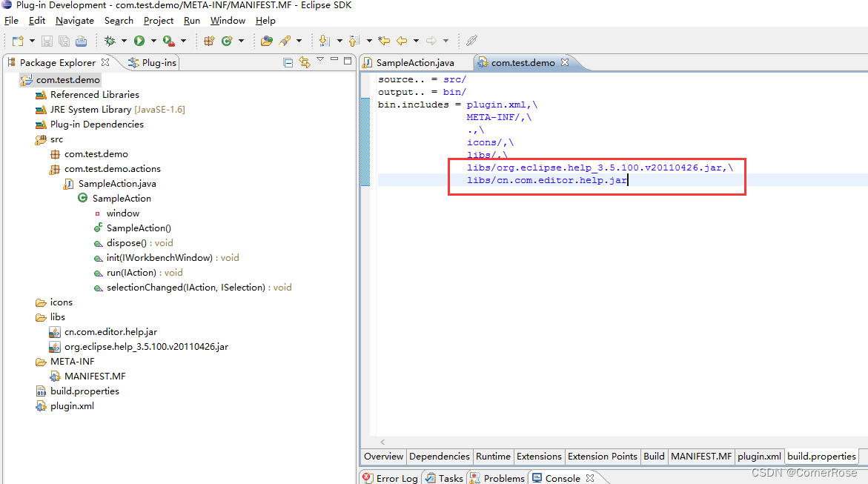
Task: Start Debug with the bug icon
Action: click(x=110, y=41)
